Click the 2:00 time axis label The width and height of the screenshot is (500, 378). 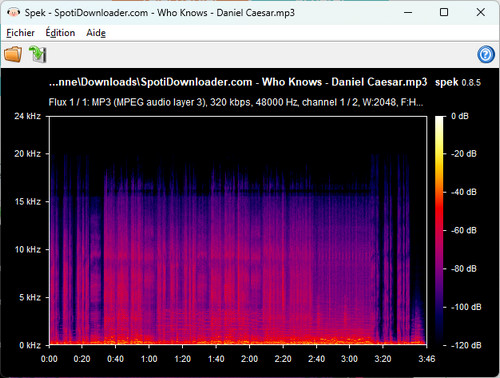pos(249,359)
